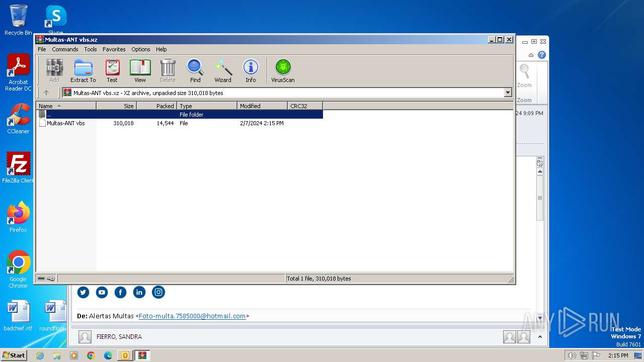Open the Instagram social icon in email
Image resolution: width=644 pixels, height=362 pixels.
coord(158,292)
